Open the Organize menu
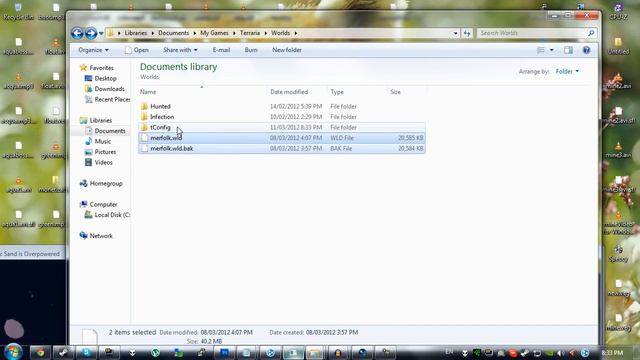 coord(93,50)
